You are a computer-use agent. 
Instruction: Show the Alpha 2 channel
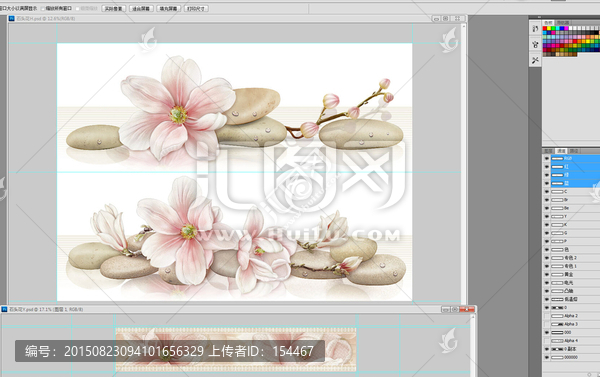click(x=546, y=316)
